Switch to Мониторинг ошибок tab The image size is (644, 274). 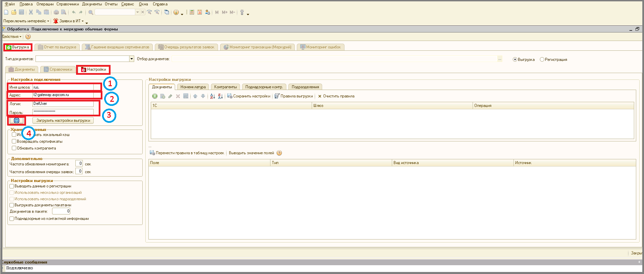click(x=320, y=47)
